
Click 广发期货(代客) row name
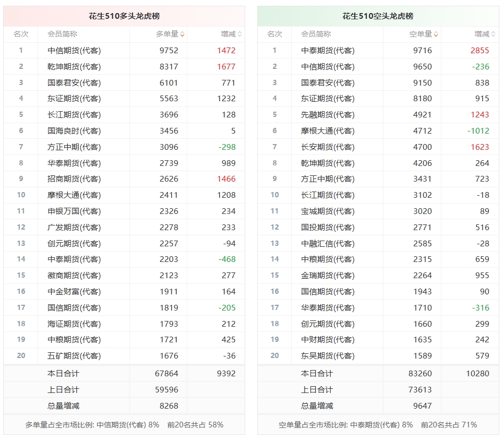(74, 227)
